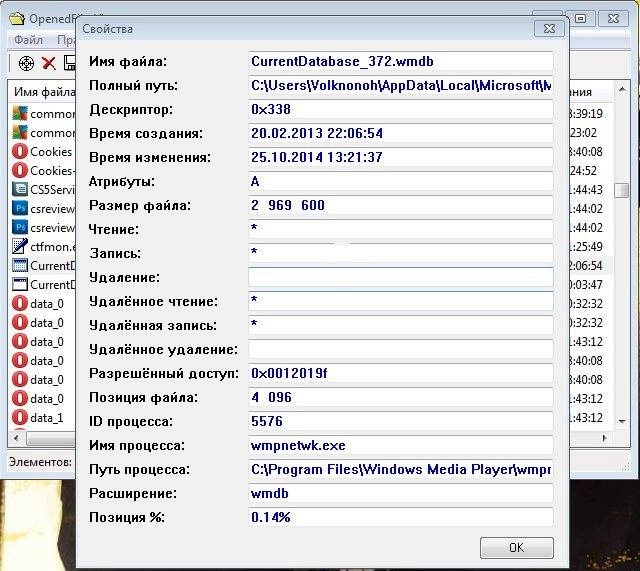Click the Удалённое чтение field
Viewport: 640px width, 571px height.
pyautogui.click(x=401, y=301)
